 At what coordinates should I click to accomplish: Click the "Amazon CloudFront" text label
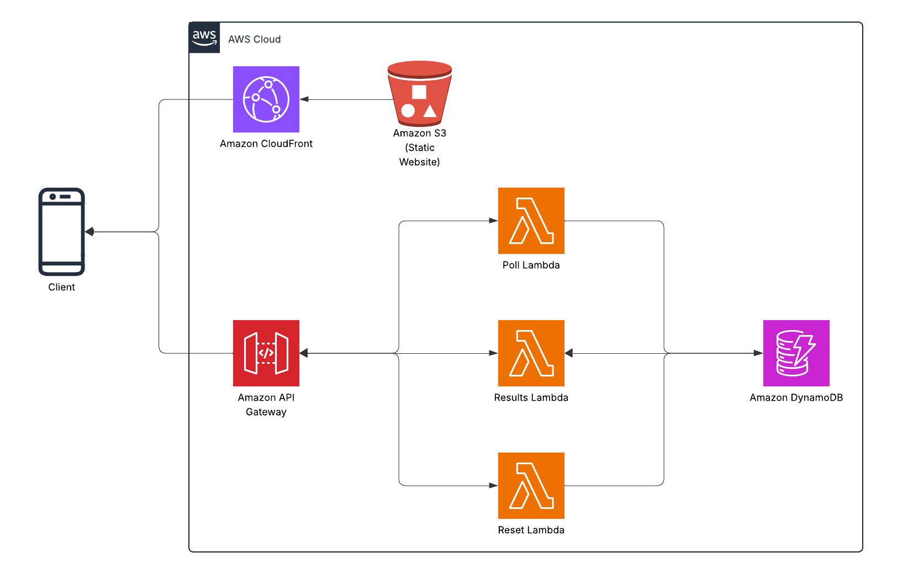266,143
